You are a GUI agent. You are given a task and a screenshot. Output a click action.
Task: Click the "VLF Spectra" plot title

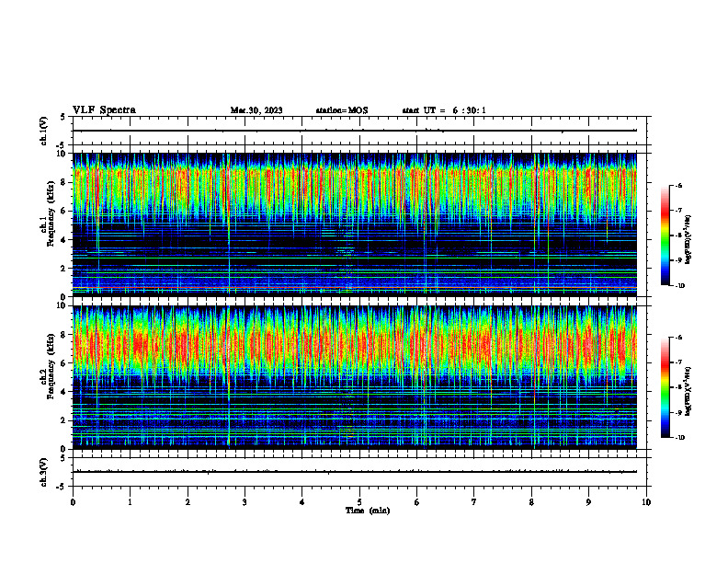pos(104,110)
